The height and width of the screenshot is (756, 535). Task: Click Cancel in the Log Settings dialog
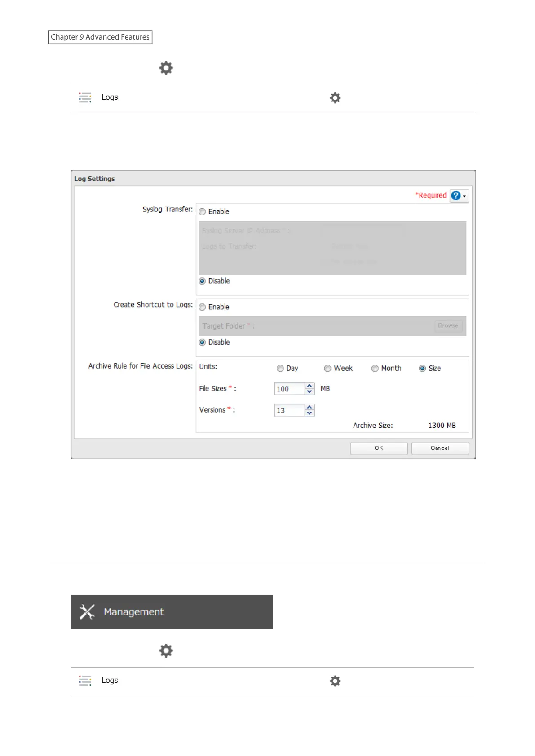coord(440,448)
